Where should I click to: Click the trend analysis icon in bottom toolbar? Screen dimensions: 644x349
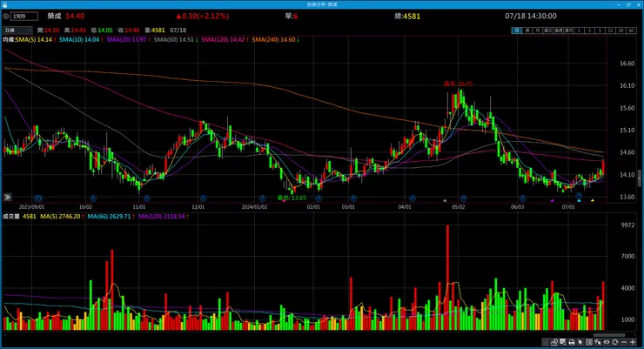tap(554, 342)
